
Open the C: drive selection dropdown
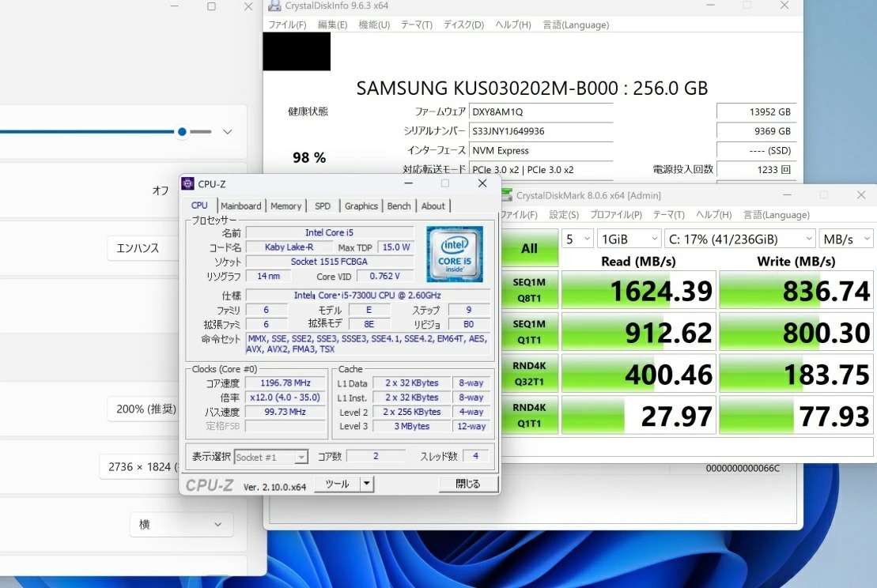pyautogui.click(x=741, y=239)
